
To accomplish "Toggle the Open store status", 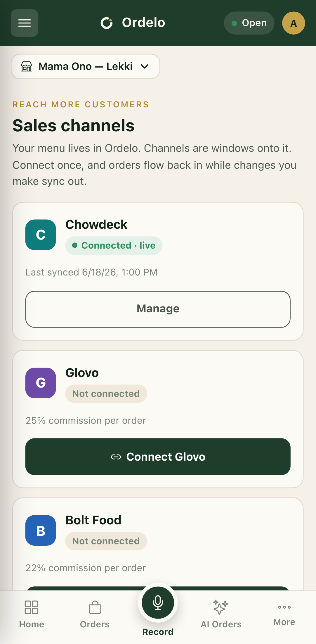I will click(x=249, y=23).
